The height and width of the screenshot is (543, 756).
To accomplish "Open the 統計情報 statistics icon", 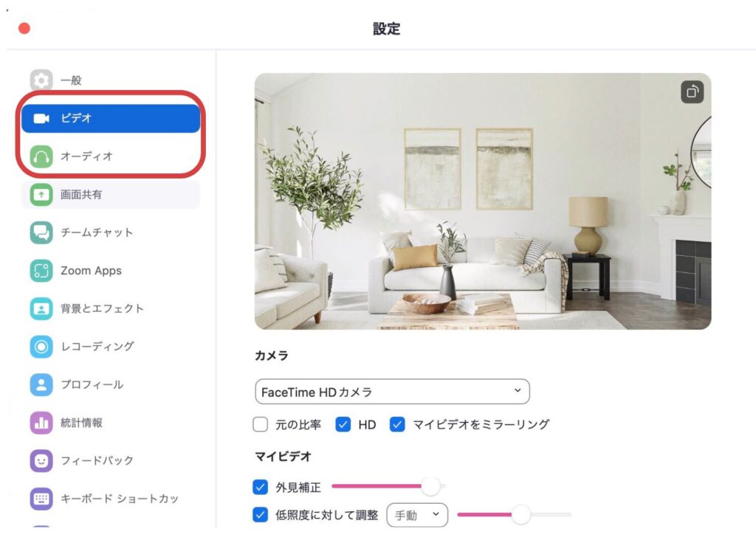I will tap(44, 423).
